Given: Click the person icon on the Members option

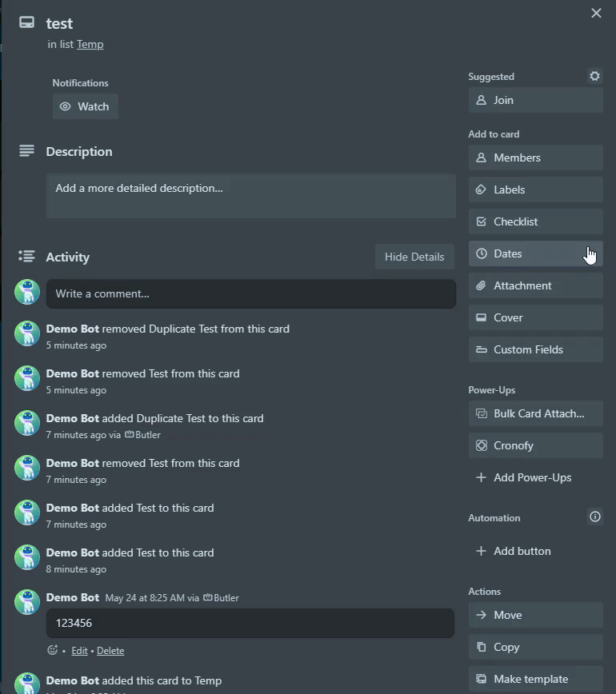Looking at the screenshot, I should pyautogui.click(x=482, y=158).
